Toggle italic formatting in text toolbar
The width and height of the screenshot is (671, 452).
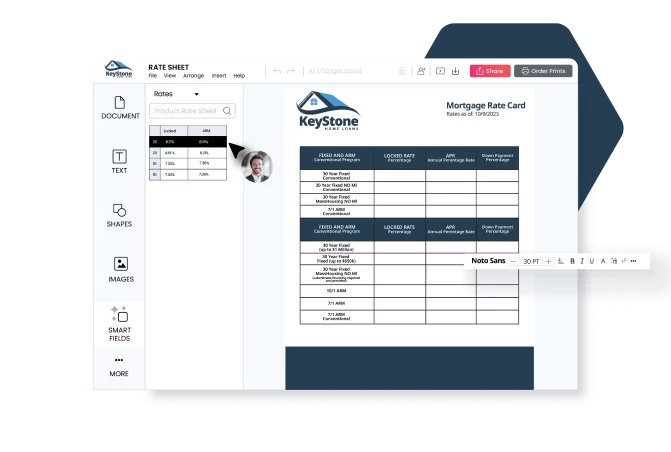pyautogui.click(x=582, y=261)
